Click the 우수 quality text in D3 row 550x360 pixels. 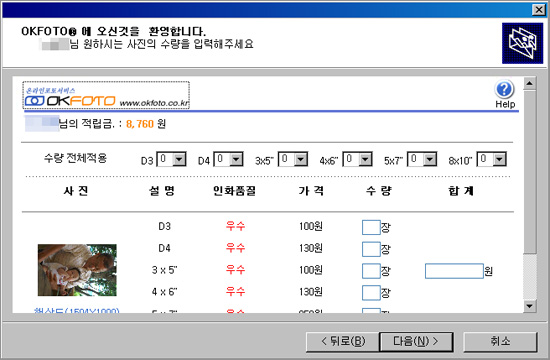(x=235, y=226)
